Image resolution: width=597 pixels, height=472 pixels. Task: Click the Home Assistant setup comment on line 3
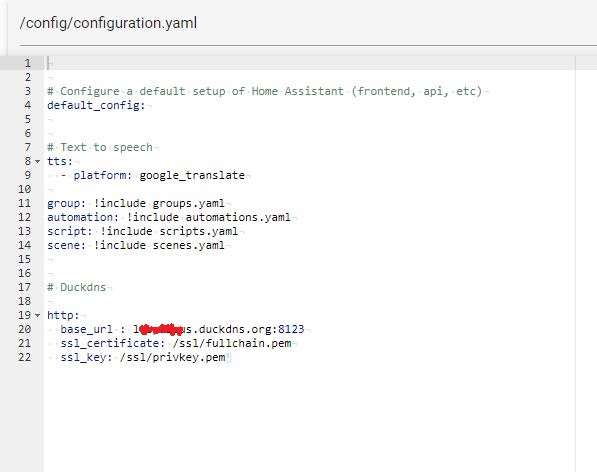pos(265,91)
